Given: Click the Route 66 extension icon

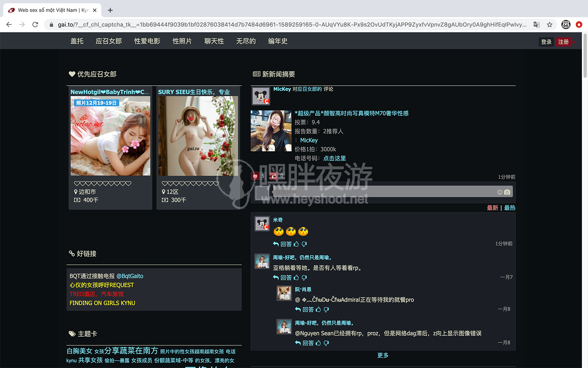Looking at the screenshot, I should (566, 25).
